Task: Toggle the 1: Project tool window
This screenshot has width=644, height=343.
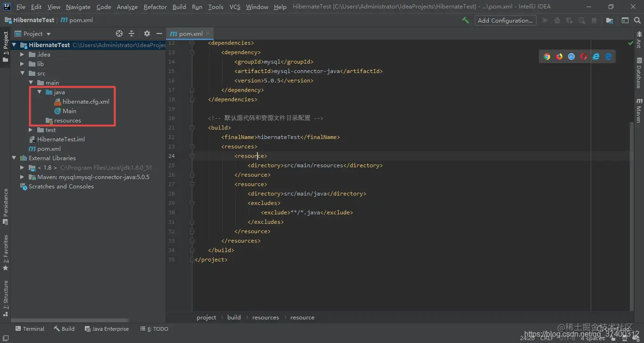Action: pyautogui.click(x=5, y=46)
